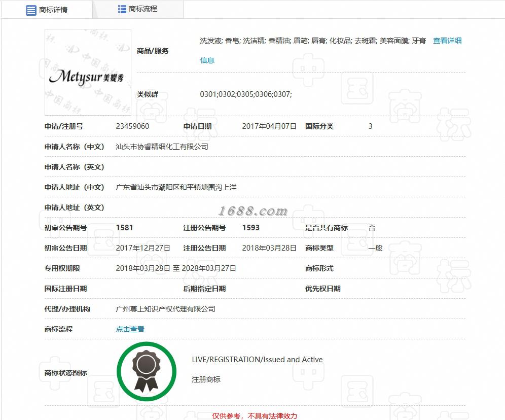Click the 商标详情 list icon

(31, 10)
